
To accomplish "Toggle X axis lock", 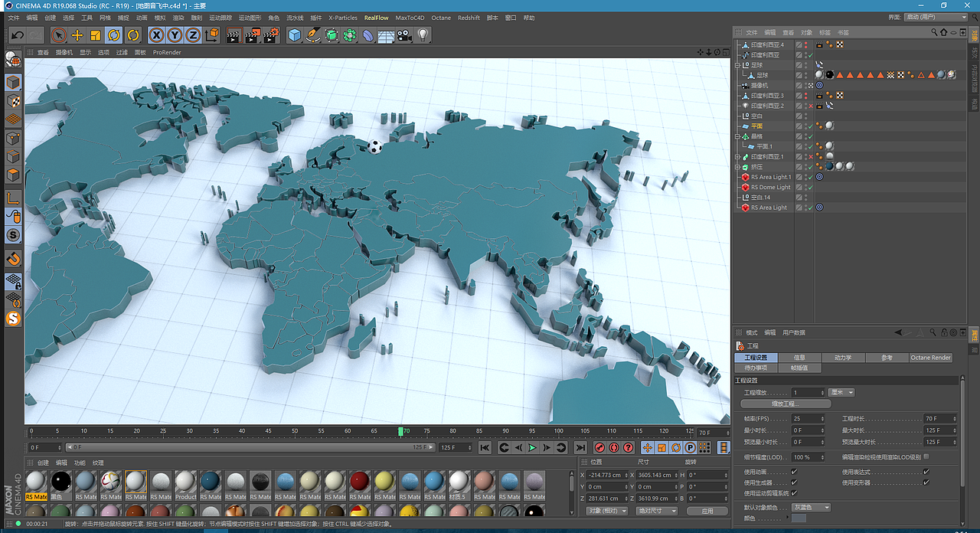I will (156, 35).
